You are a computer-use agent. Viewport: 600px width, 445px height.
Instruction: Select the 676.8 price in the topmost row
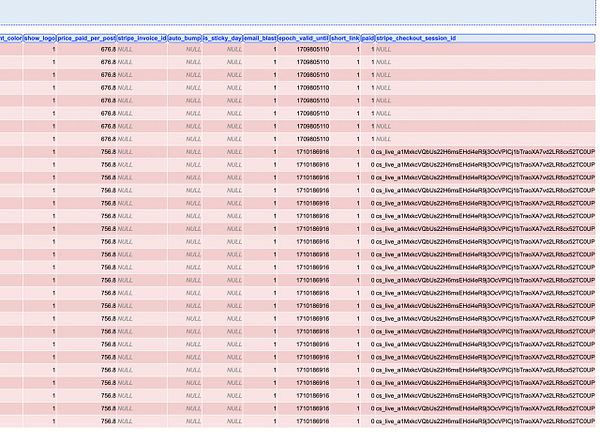pyautogui.click(x=108, y=49)
